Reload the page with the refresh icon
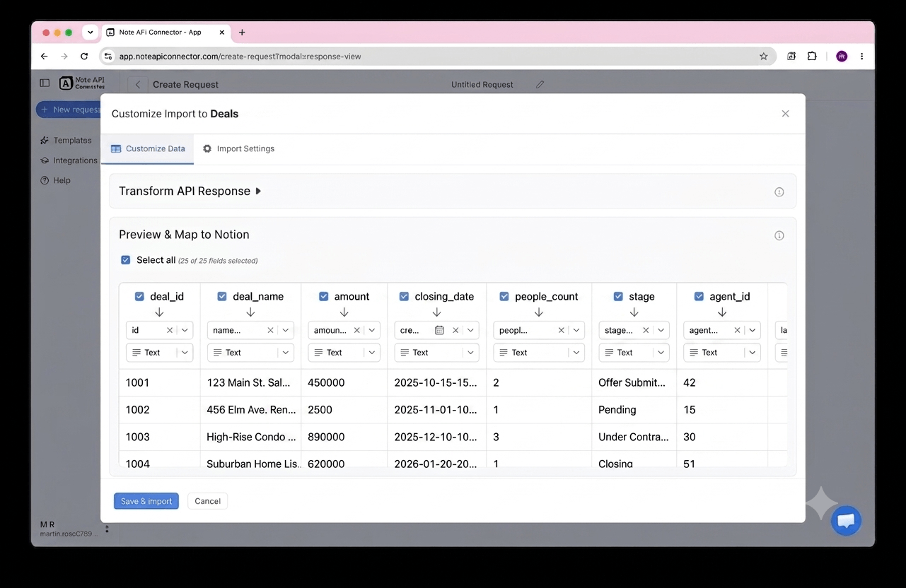This screenshot has height=588, width=906. (84, 57)
